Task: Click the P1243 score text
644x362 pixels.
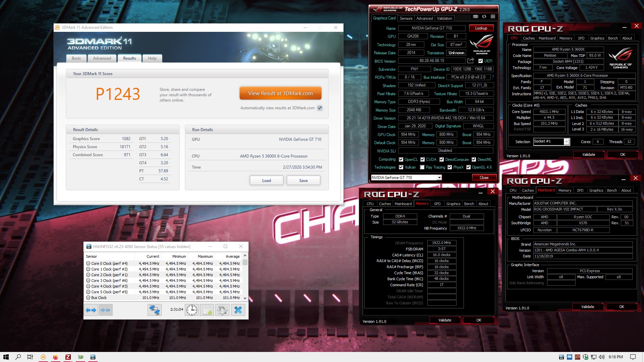Action: [x=118, y=94]
